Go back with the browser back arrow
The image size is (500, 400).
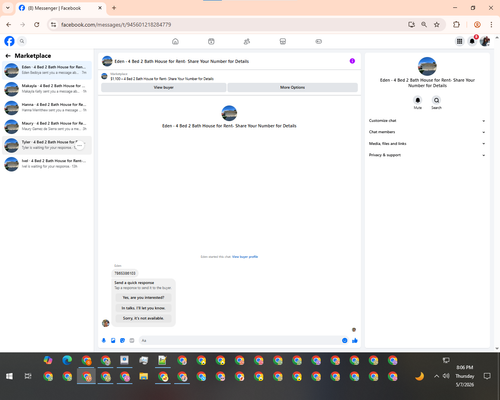[9, 25]
